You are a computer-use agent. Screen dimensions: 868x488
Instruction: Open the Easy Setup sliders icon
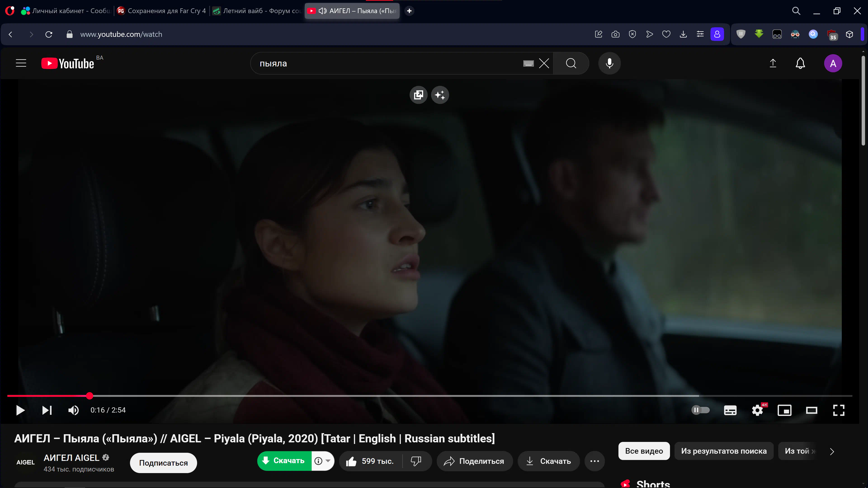(700, 34)
